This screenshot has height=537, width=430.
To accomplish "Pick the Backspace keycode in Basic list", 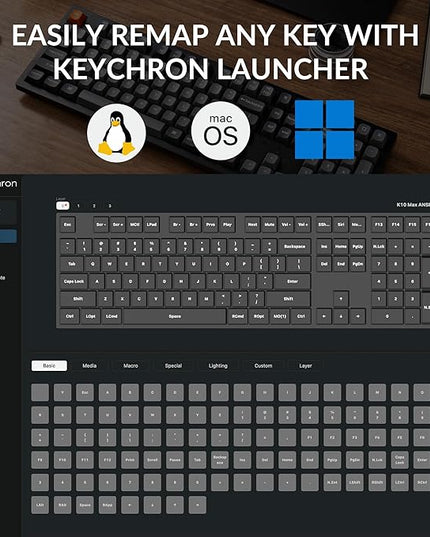I will pos(220,460).
